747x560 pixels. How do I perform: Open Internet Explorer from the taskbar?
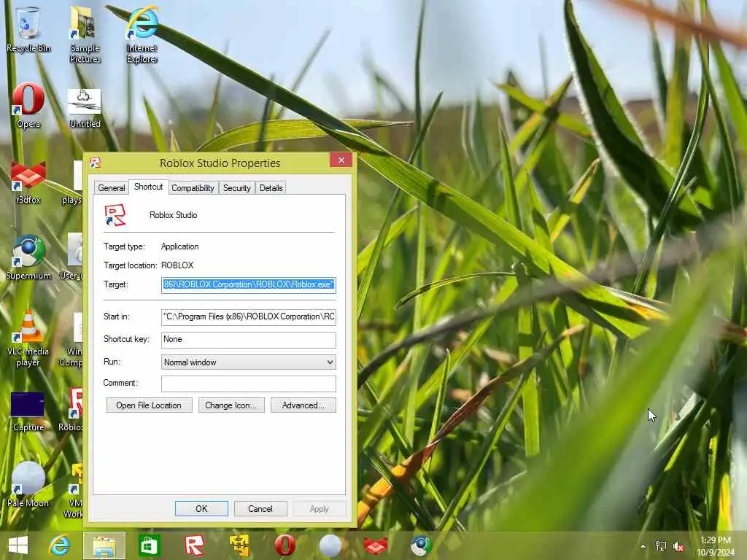click(59, 545)
